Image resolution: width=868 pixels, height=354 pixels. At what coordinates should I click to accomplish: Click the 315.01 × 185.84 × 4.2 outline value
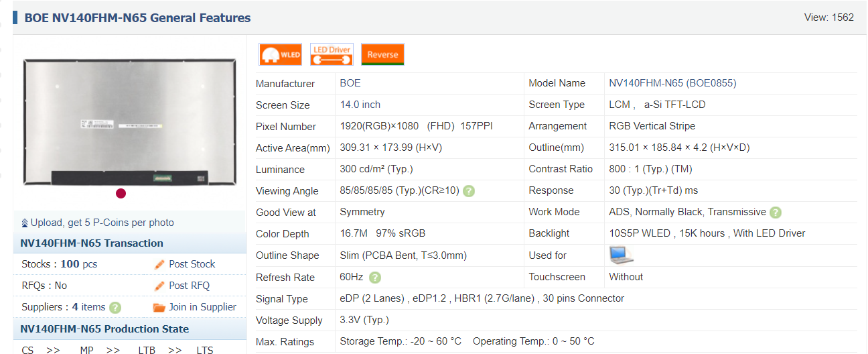pos(679,147)
